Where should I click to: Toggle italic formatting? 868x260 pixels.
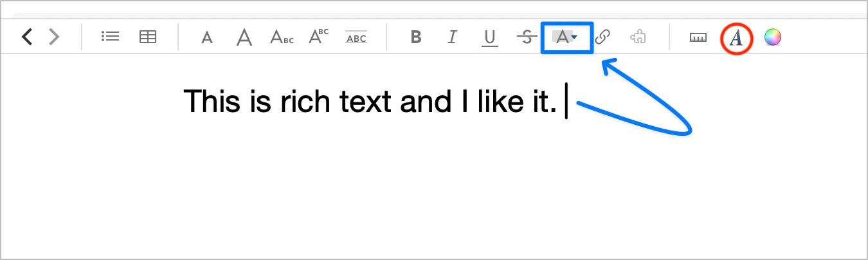[x=452, y=37]
